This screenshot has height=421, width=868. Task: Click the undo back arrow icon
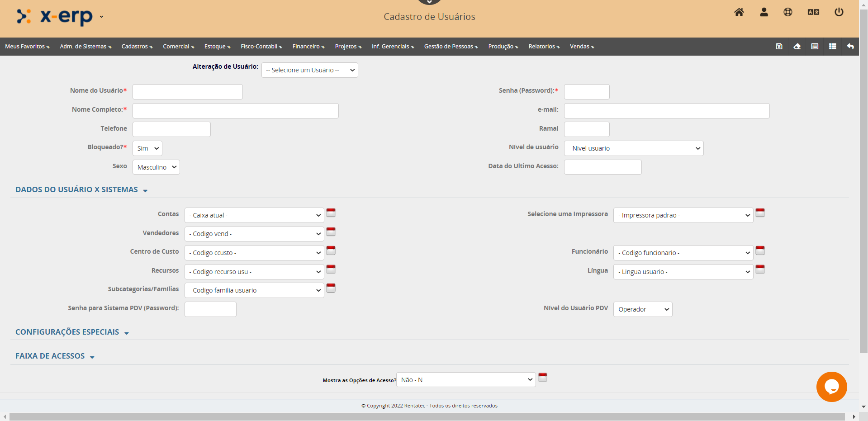(x=850, y=47)
